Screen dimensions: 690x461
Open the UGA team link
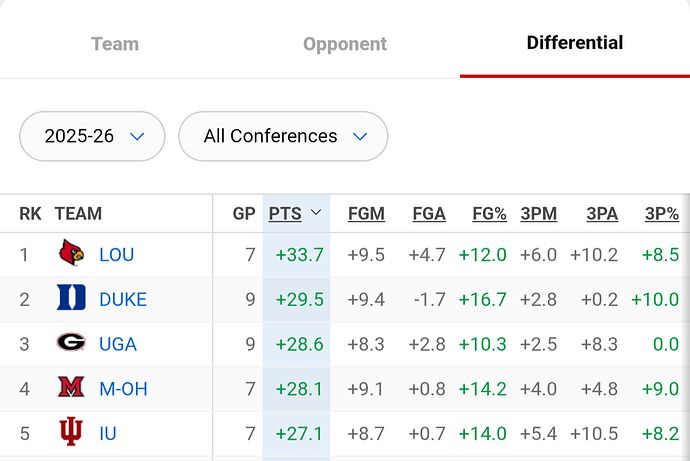click(x=118, y=344)
